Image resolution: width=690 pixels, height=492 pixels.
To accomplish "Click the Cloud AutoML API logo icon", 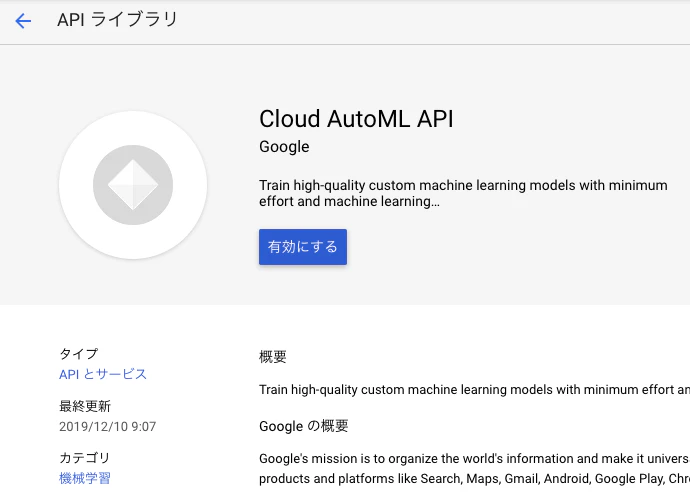I will point(133,185).
